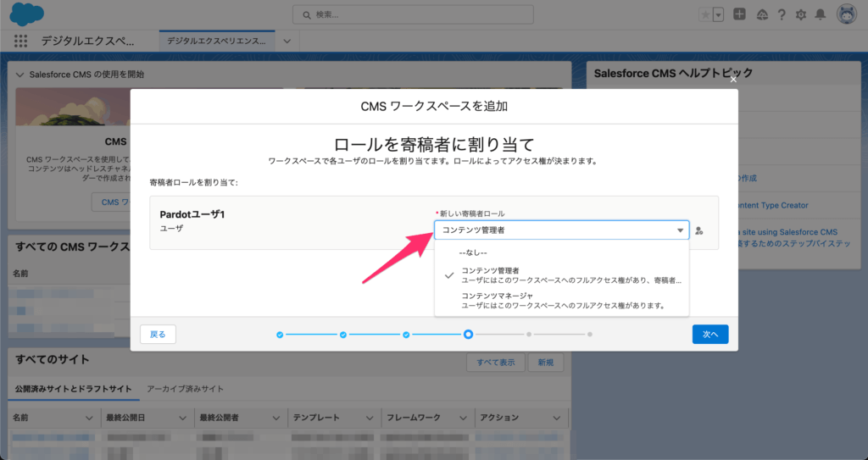Open the アクション column menu chevron
The height and width of the screenshot is (460, 868).
point(557,418)
